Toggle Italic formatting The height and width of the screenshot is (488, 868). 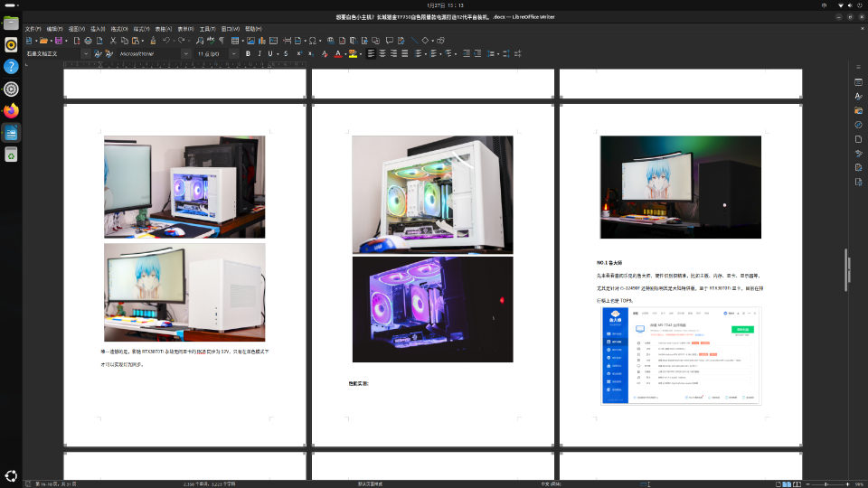(x=259, y=54)
